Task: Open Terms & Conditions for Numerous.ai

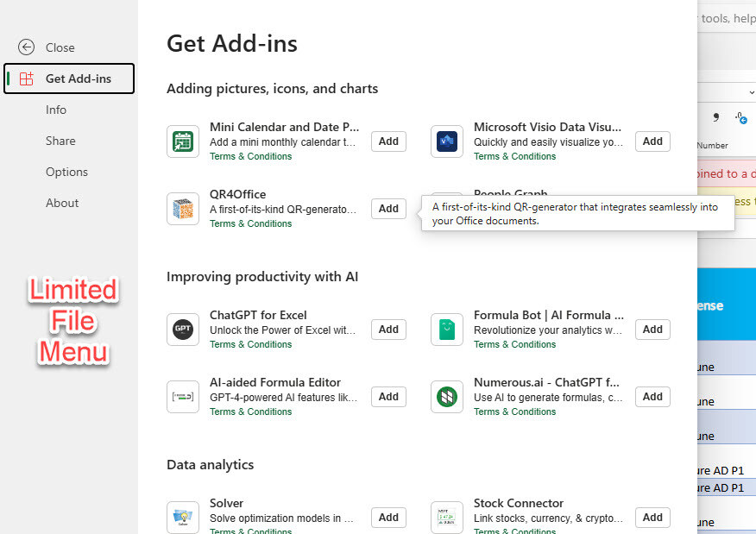Action: [x=514, y=411]
